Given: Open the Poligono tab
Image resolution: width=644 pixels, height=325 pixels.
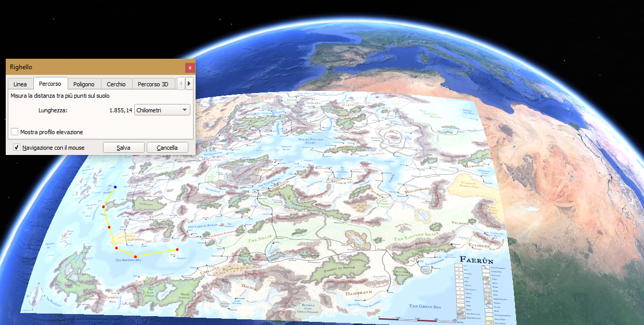Looking at the screenshot, I should 84,84.
